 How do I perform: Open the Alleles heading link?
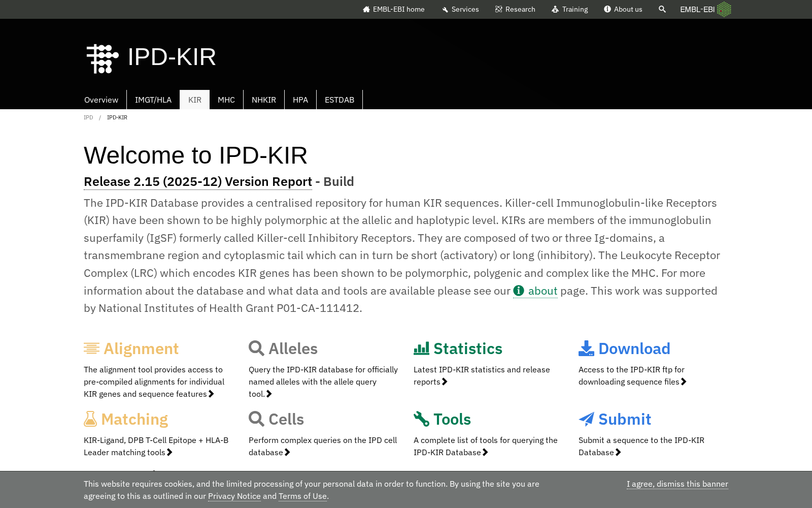coord(293,348)
